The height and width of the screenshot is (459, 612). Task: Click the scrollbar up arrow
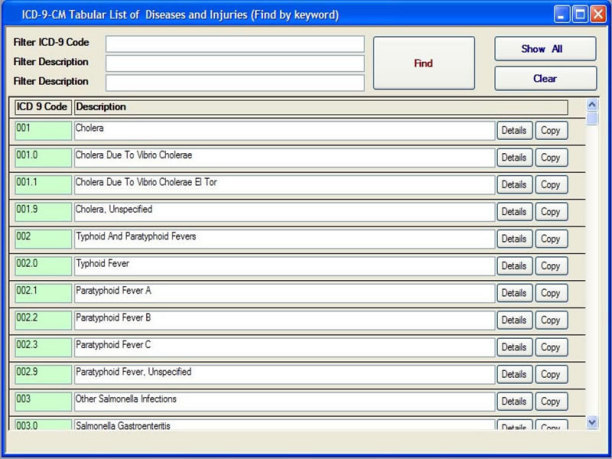[592, 105]
